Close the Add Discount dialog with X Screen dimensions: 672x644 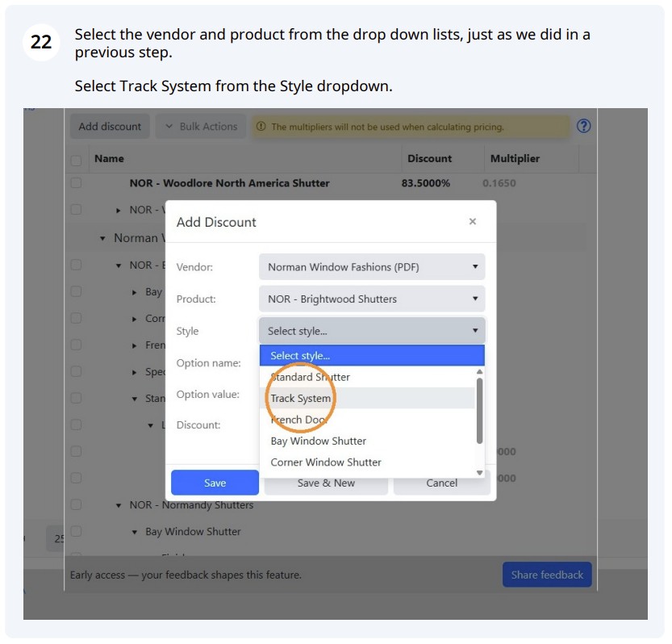(x=472, y=222)
